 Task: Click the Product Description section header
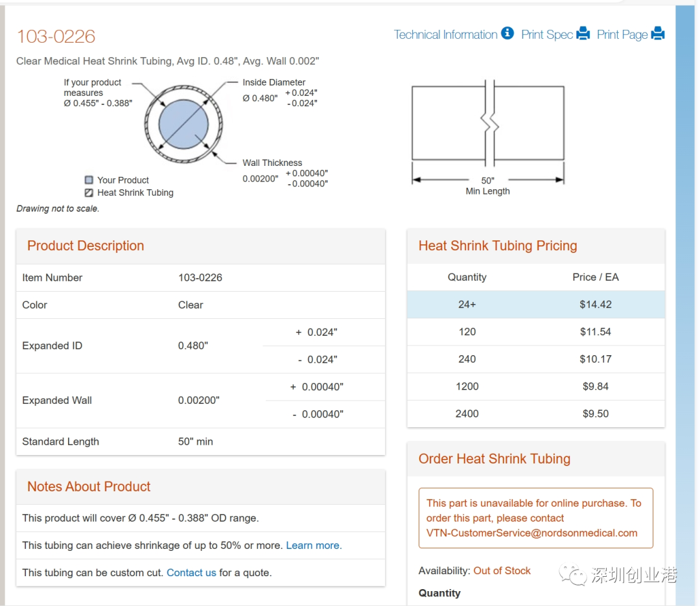pyautogui.click(x=86, y=246)
